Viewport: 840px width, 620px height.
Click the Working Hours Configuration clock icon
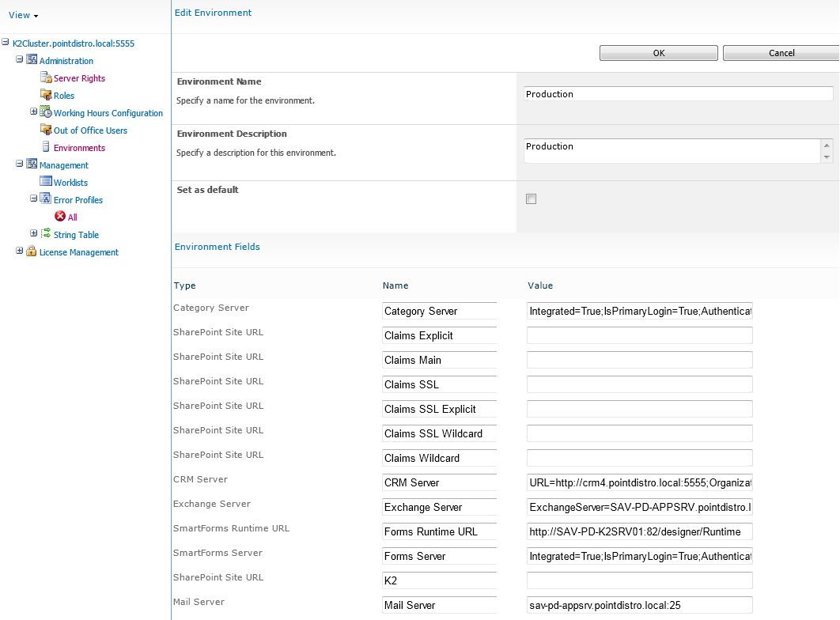pos(46,113)
